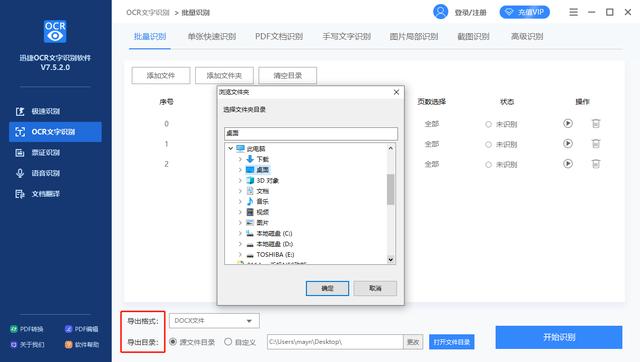
Task: Select the 图片 folder
Action: click(262, 223)
